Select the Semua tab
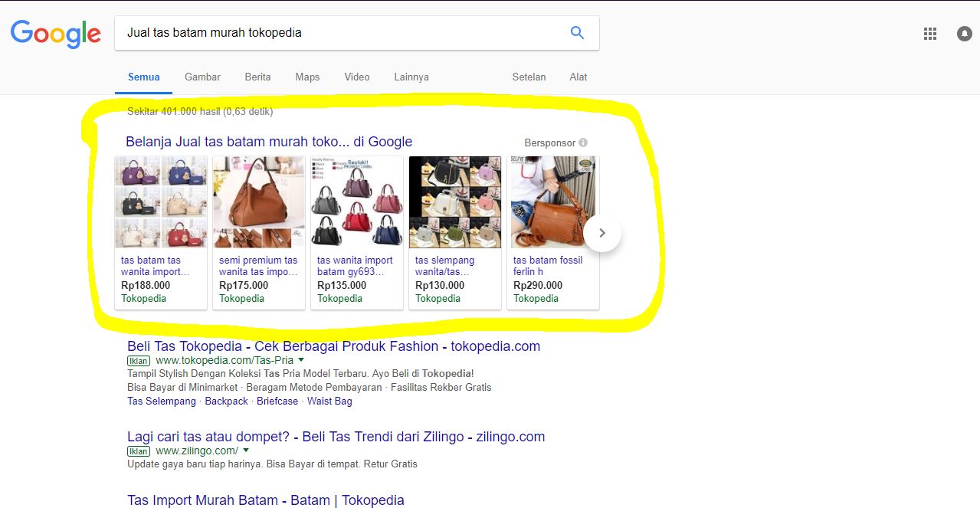This screenshot has height=508, width=980. pos(144,77)
